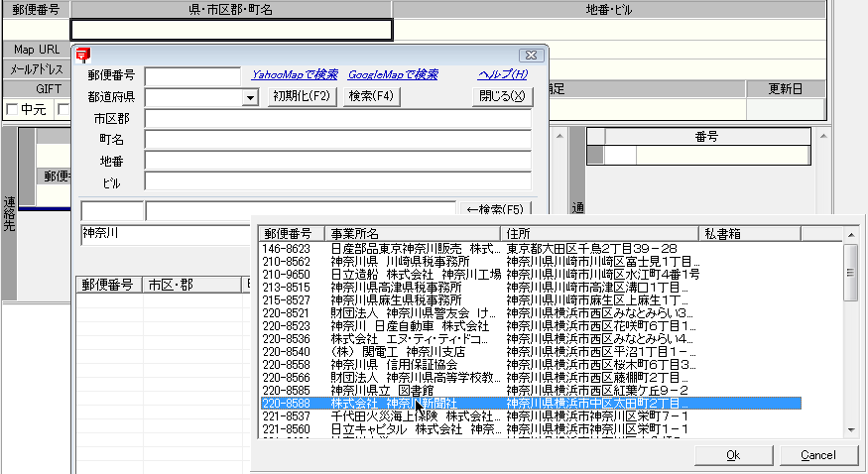
Task: Select row 146-8623 日産部品東京神奈川販売
Action: click(x=531, y=249)
